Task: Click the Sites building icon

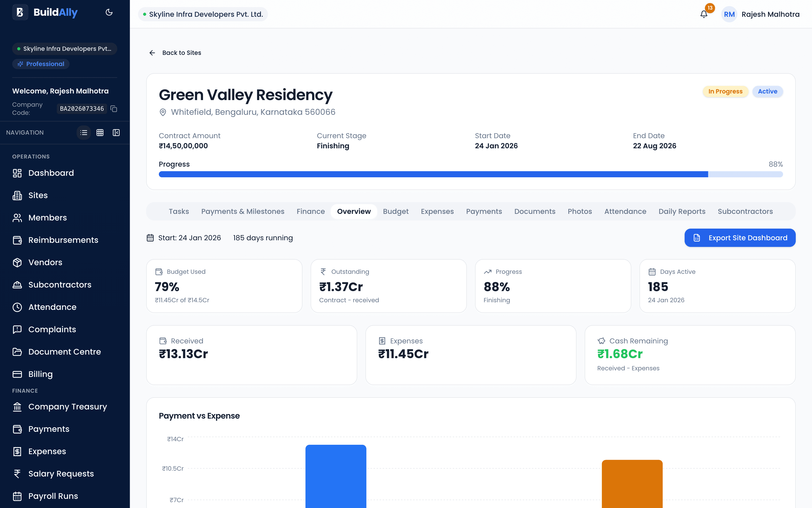Action: coord(17,196)
